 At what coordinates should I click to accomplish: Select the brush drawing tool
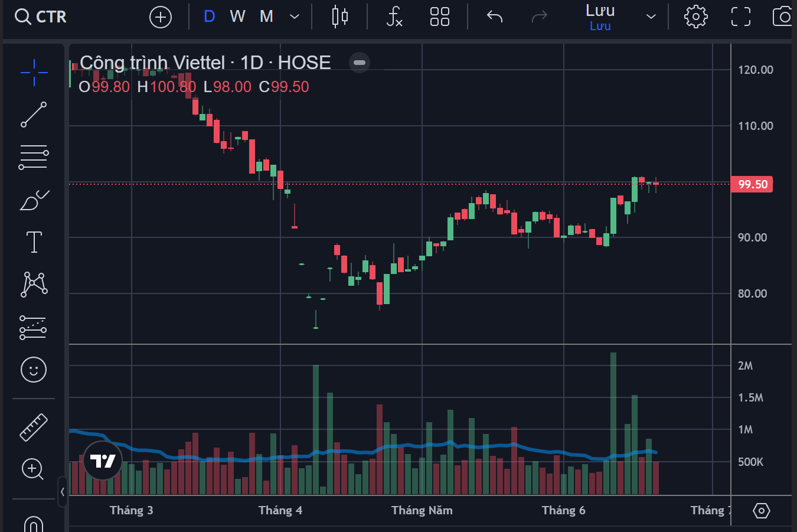coord(34,200)
